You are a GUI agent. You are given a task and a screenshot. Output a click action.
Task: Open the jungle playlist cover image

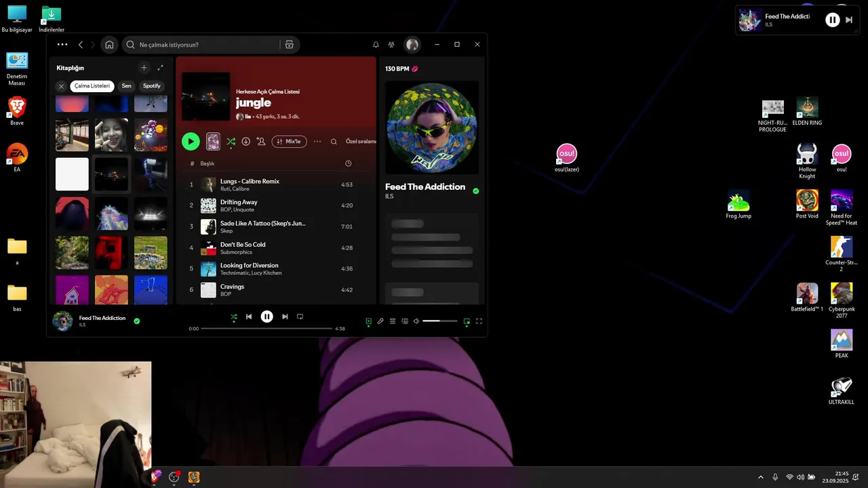click(206, 96)
